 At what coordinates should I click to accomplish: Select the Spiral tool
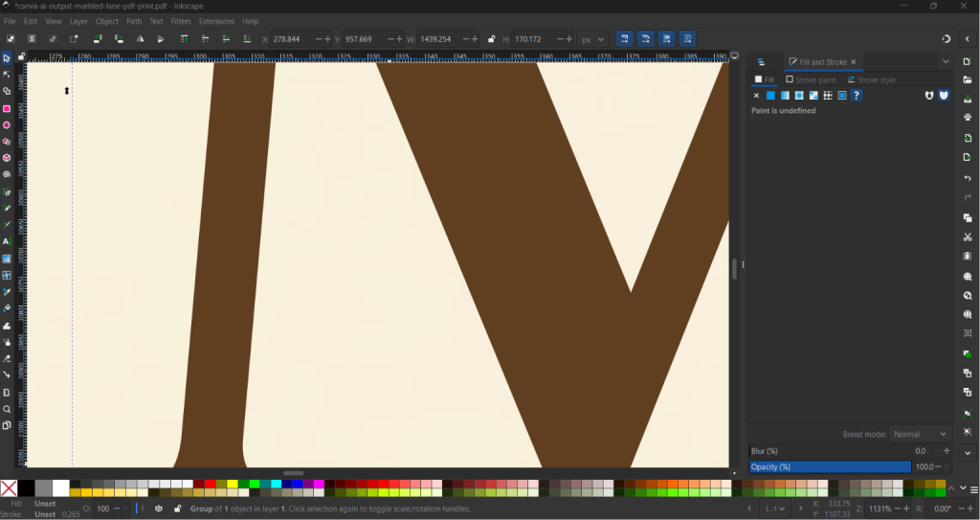[7, 174]
